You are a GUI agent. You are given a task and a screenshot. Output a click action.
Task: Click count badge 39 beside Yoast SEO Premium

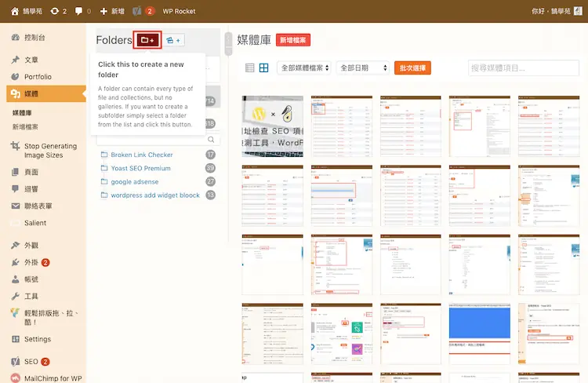[210, 168]
